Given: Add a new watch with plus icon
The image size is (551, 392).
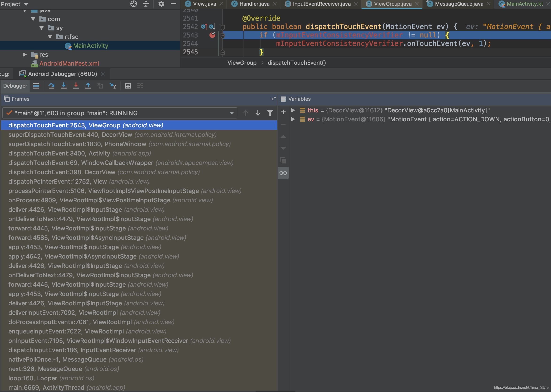Looking at the screenshot, I should [x=283, y=112].
